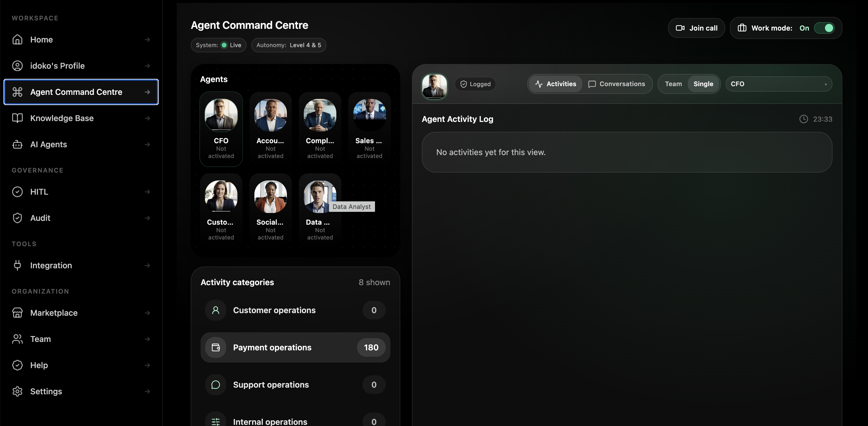The height and width of the screenshot is (426, 868).
Task: Click the Autonomy Level 4 & 5 pill
Action: (x=288, y=45)
